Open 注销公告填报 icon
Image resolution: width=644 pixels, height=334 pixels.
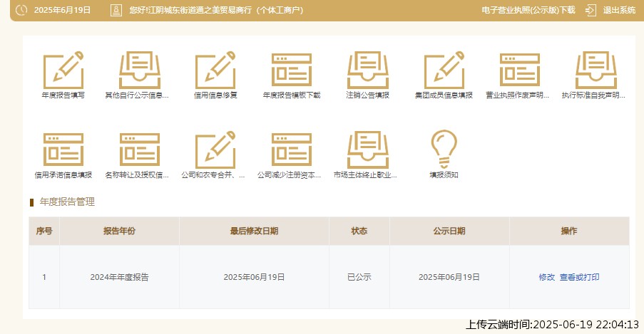(x=367, y=71)
